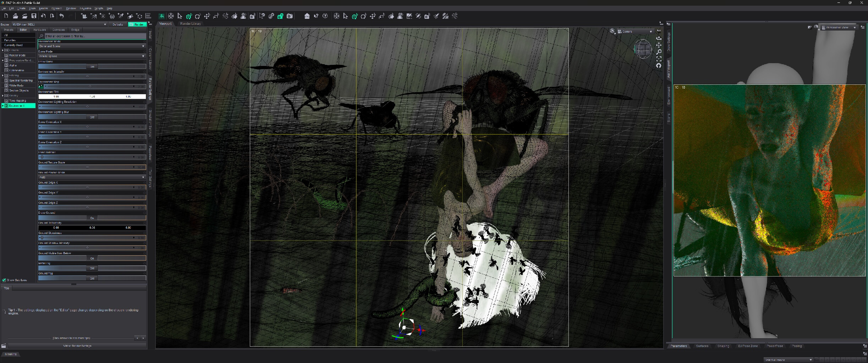Viewport: 868px width, 363px height.
Task: Open the Perspective View dropdown in aux viewport
Action: click(x=840, y=27)
